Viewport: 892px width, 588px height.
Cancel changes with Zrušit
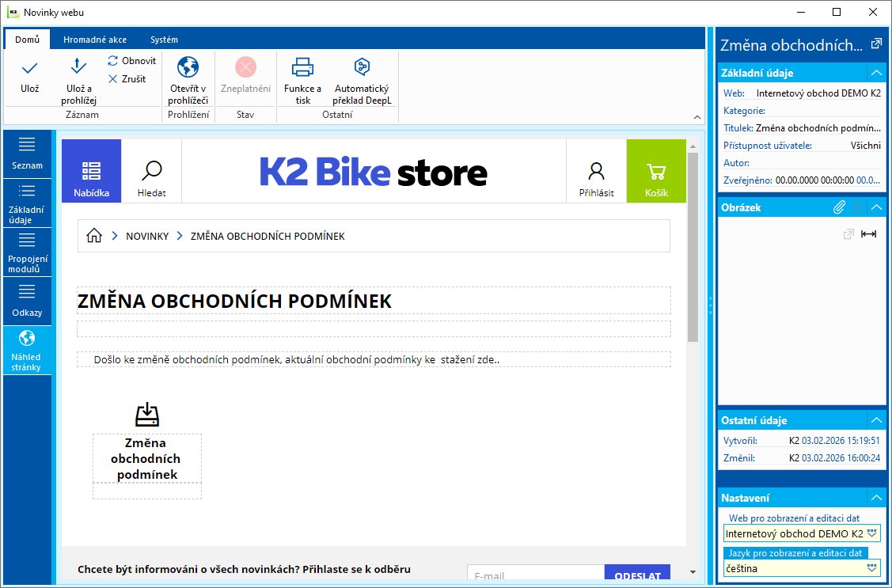pyautogui.click(x=127, y=79)
